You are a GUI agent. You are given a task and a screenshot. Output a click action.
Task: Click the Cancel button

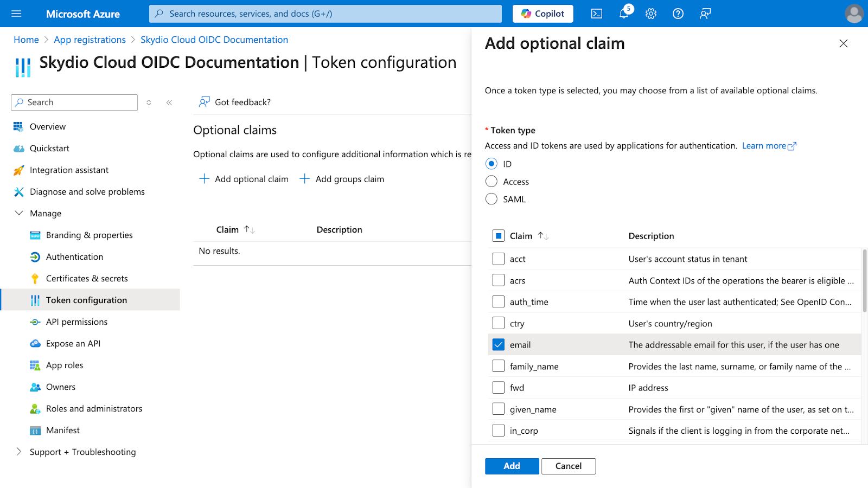(x=569, y=466)
